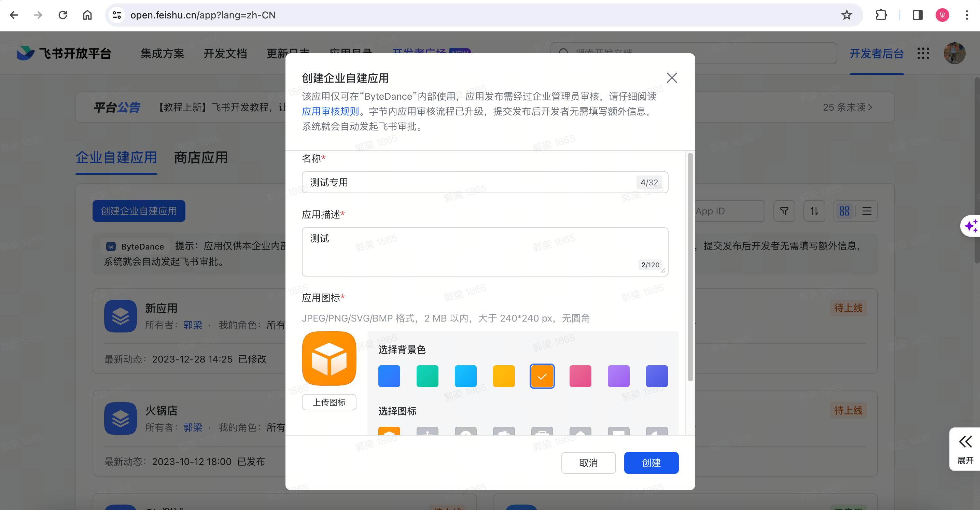This screenshot has height=510, width=980.
Task: Open the 火锅店 app title
Action: [161, 410]
